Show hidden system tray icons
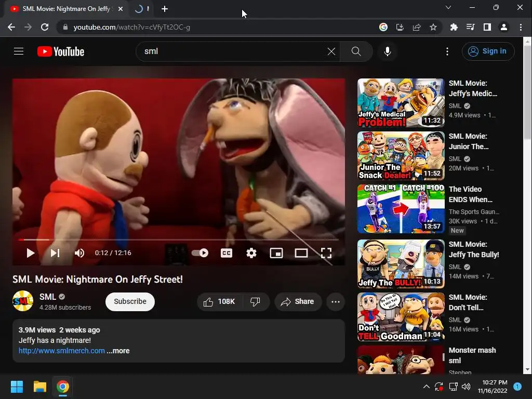532x399 pixels. pos(427,387)
